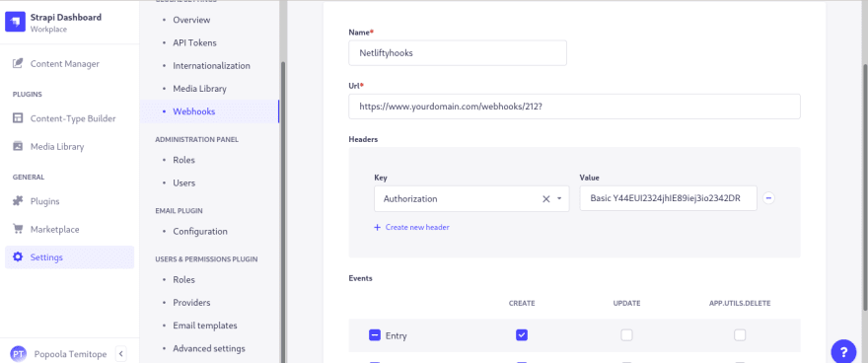Open Content-Type Builder layout icon
This screenshot has width=868, height=363.
pyautogui.click(x=18, y=118)
